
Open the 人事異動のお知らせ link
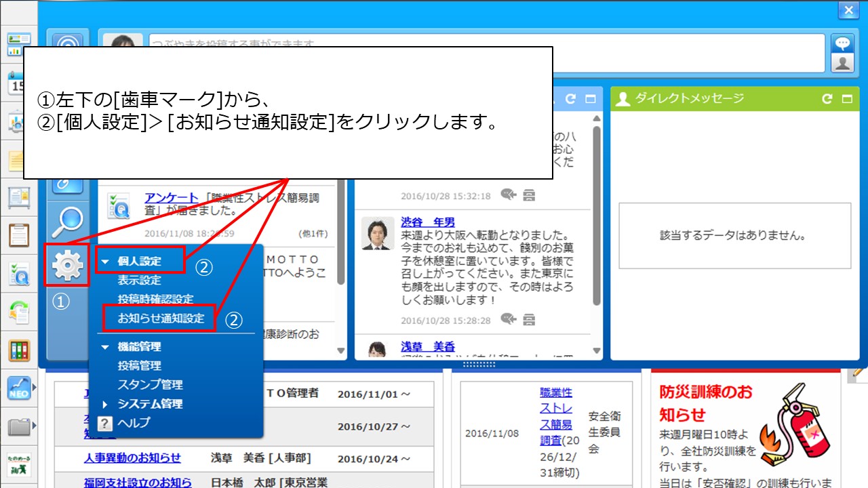coord(132,457)
